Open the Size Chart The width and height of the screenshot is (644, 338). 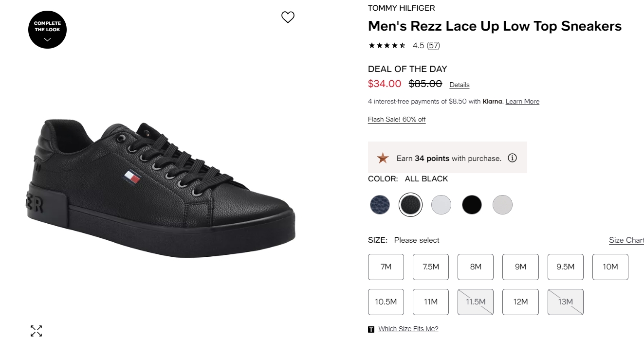[x=626, y=240]
